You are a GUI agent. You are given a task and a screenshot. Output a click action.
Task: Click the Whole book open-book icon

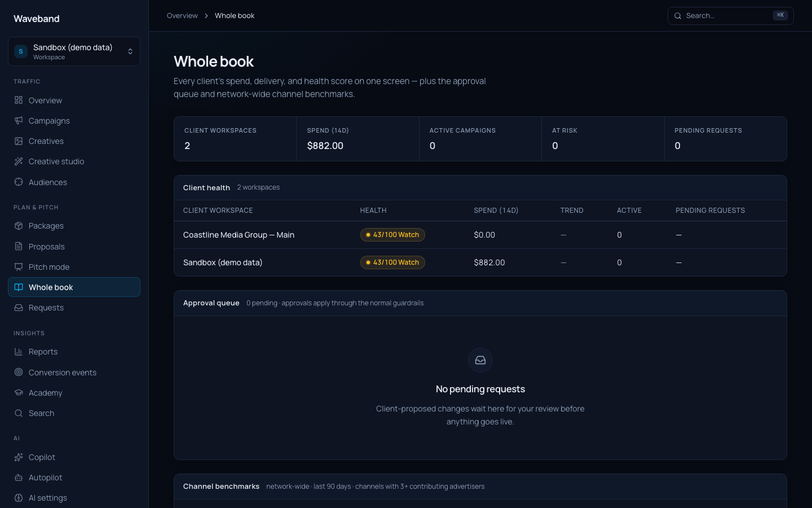pos(19,287)
